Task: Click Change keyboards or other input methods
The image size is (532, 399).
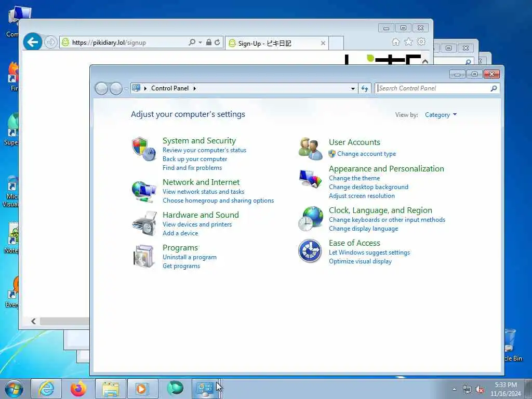Action: coord(387,220)
